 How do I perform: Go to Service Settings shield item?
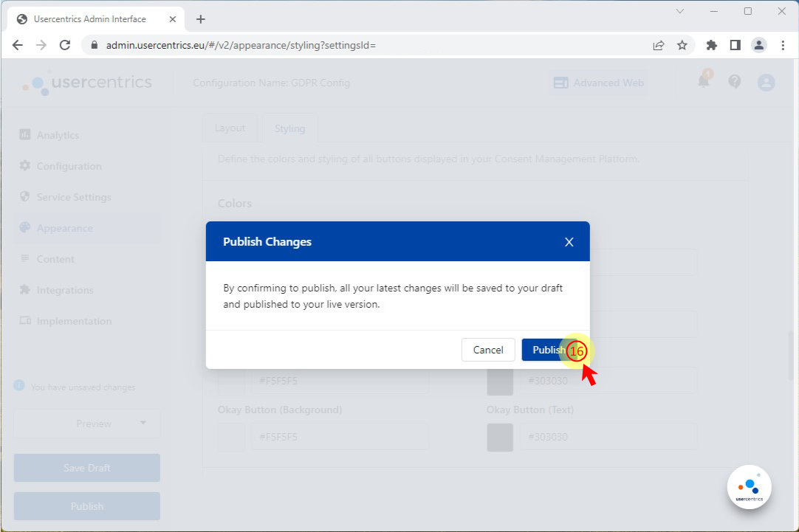tap(74, 197)
